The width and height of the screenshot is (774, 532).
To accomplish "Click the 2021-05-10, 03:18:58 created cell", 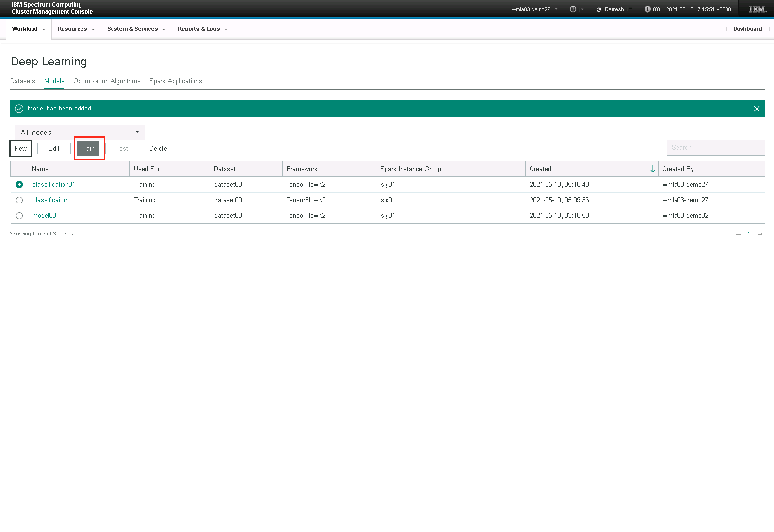I will tap(559, 215).
